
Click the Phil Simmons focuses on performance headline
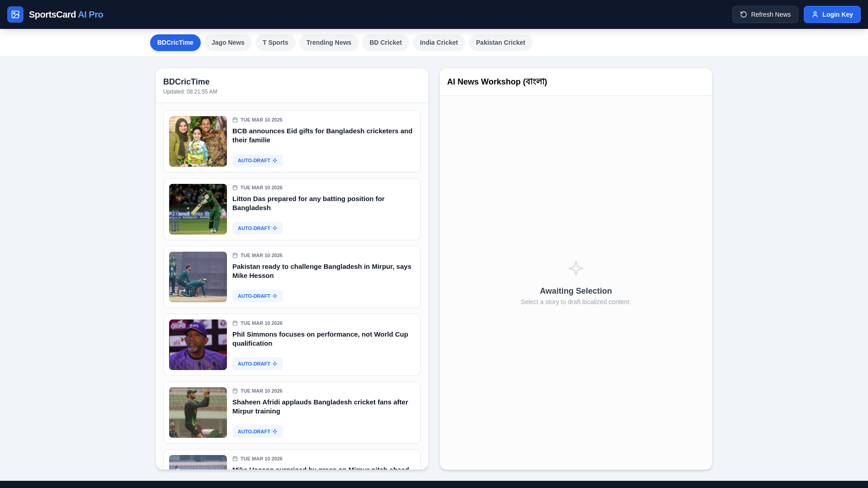click(320, 339)
